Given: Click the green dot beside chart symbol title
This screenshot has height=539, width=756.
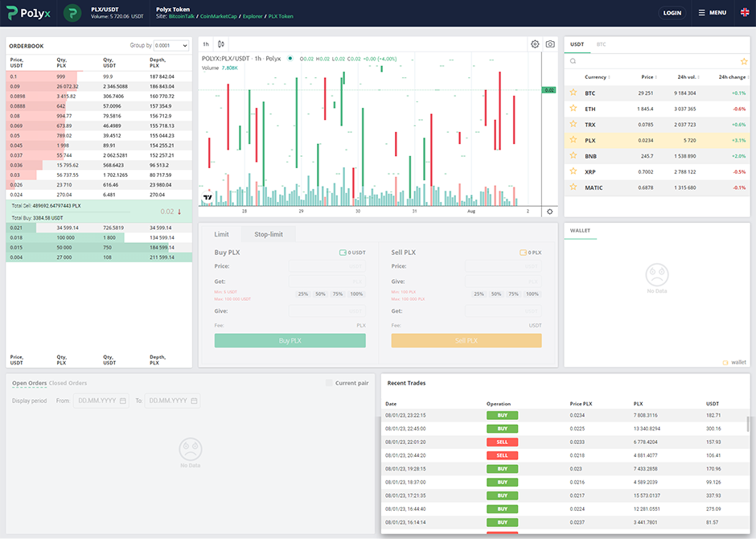Looking at the screenshot, I should pos(290,59).
